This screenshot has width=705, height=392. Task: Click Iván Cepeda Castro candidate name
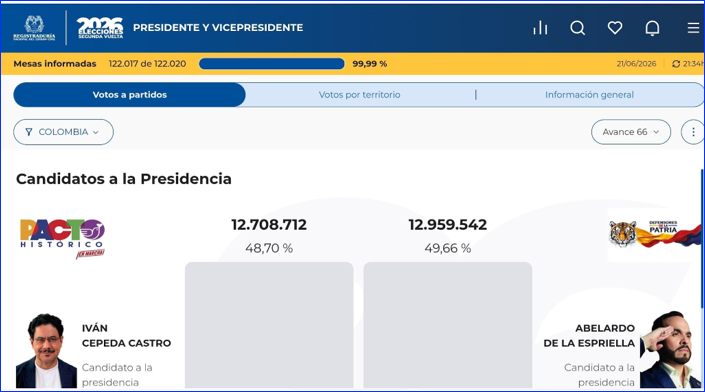click(x=126, y=336)
